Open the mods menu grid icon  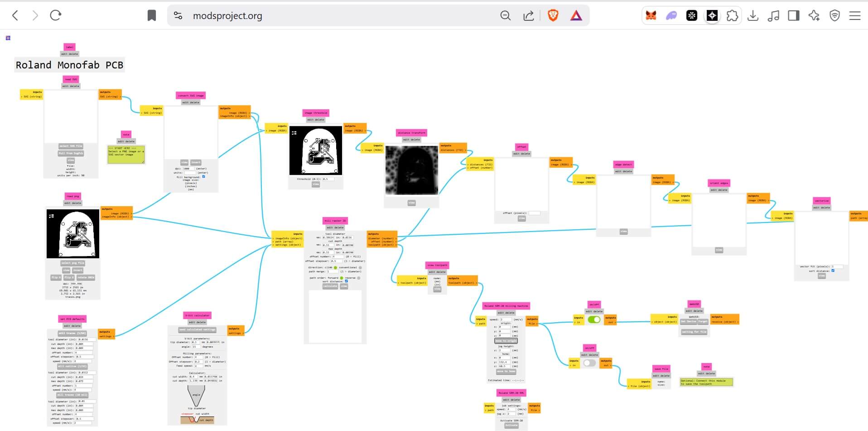tap(8, 38)
